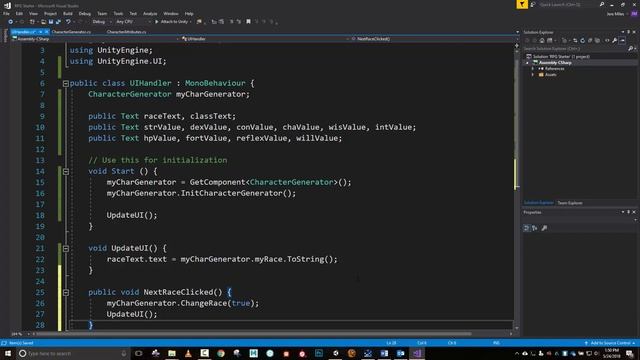Click the Save icon in toolbar

click(51, 22)
